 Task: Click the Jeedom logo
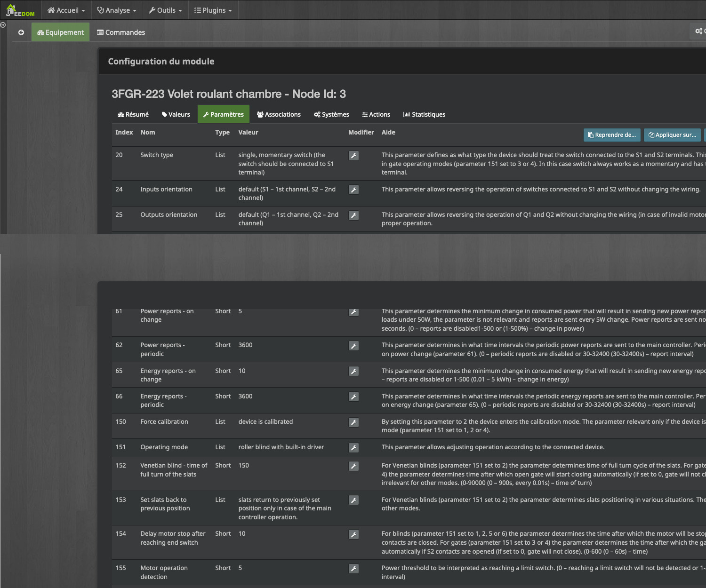pyautogui.click(x=20, y=10)
